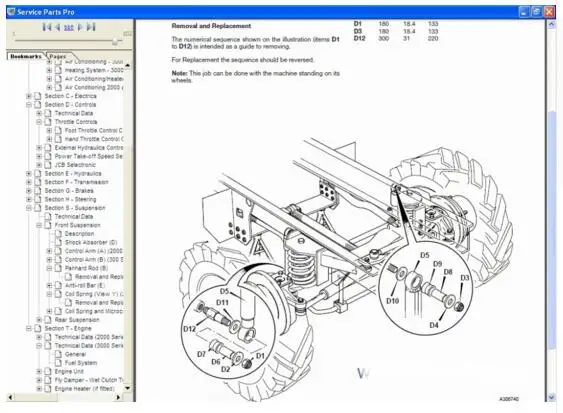Restore down the Service Parts Pro window
Image resolution: width=563 pixels, height=413 pixels.
coord(536,12)
